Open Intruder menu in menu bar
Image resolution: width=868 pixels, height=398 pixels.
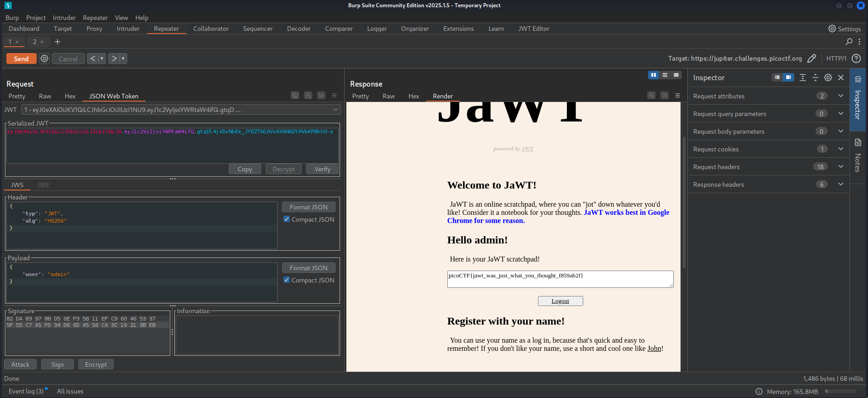pos(64,18)
